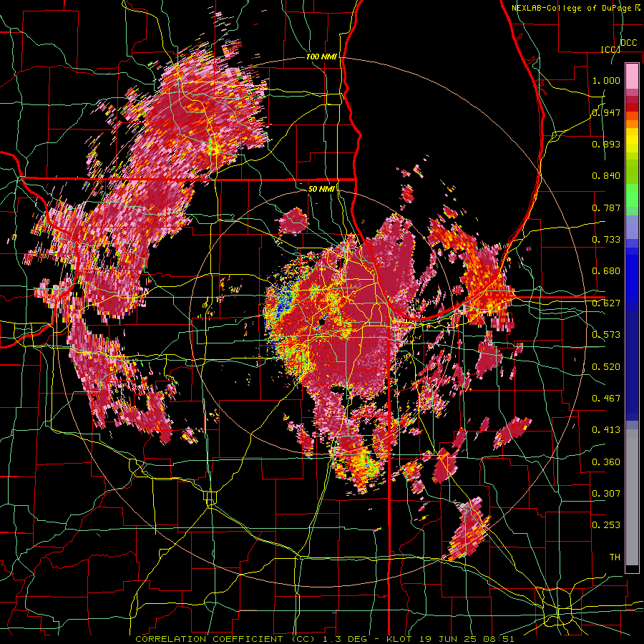The width and height of the screenshot is (644, 644).
Task: Click the 0.307 legend value
Action: click(x=606, y=493)
